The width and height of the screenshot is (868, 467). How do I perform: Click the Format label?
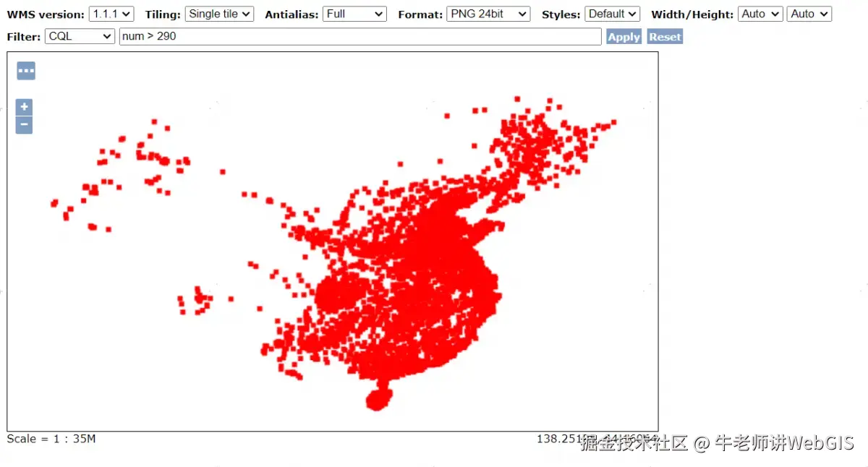tap(420, 14)
